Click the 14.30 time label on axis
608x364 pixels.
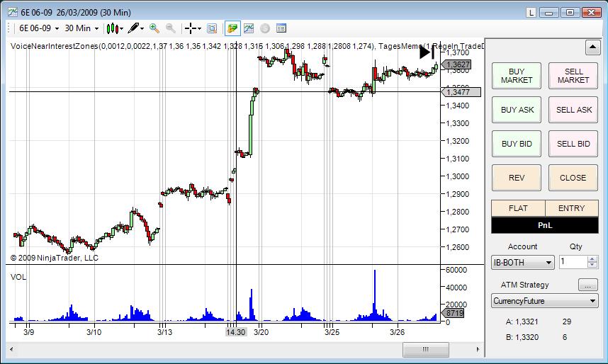[x=236, y=332]
